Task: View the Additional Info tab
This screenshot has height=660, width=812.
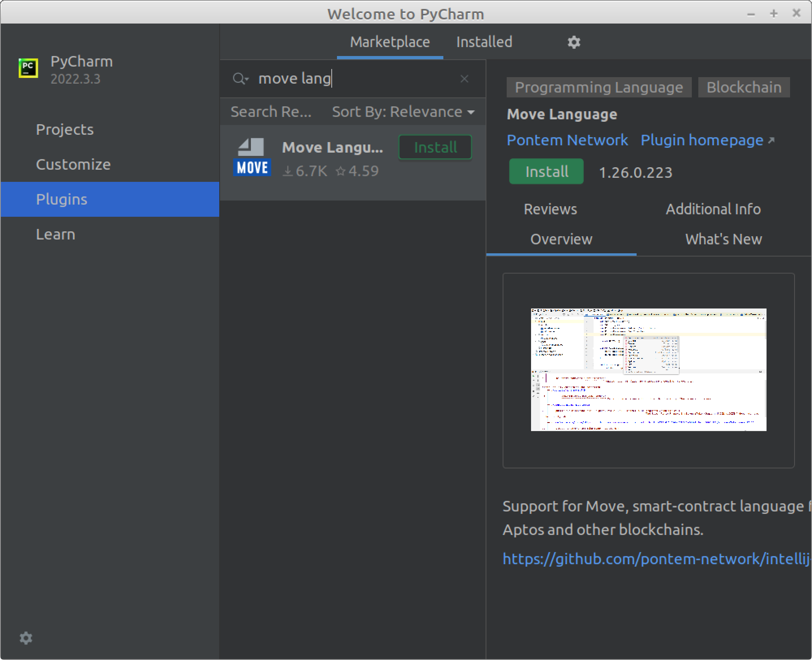Action: tap(713, 209)
